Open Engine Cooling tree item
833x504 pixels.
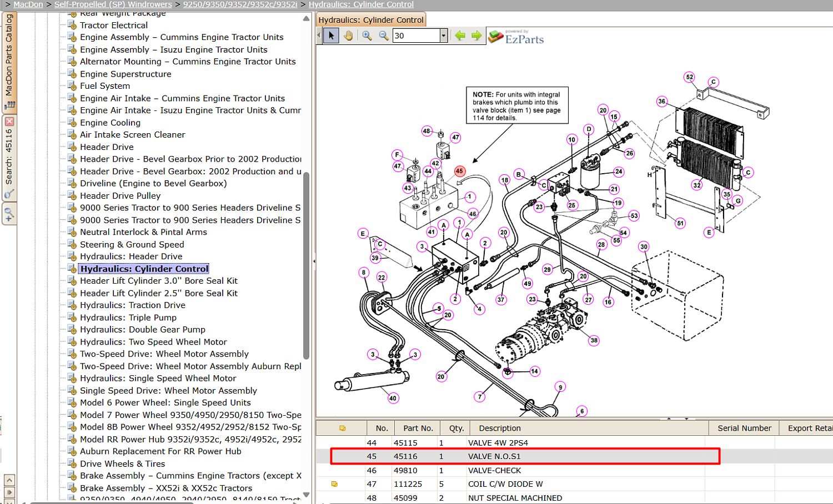110,123
